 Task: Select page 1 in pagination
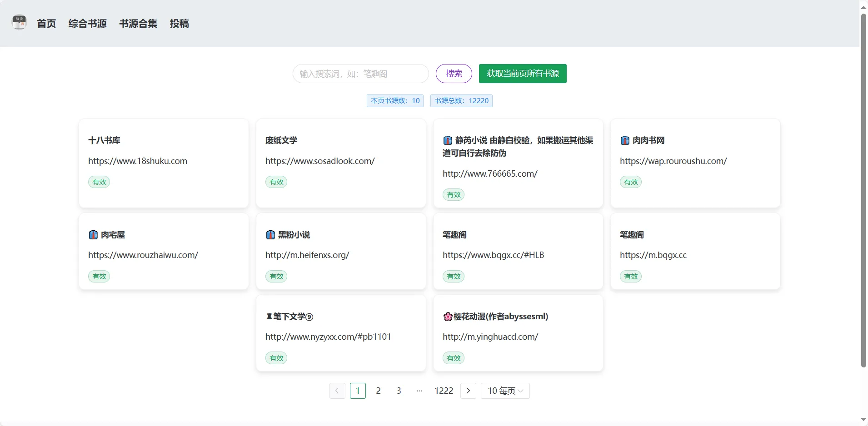click(358, 391)
